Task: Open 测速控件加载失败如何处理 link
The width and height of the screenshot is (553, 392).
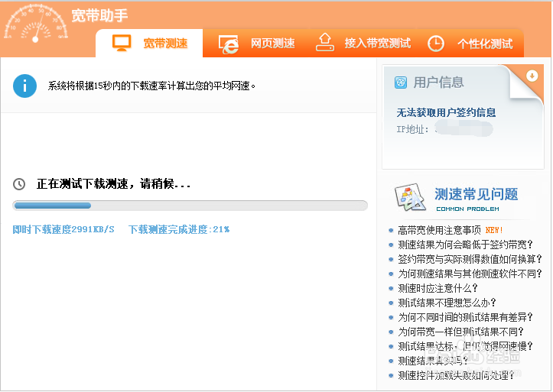Action: click(456, 375)
